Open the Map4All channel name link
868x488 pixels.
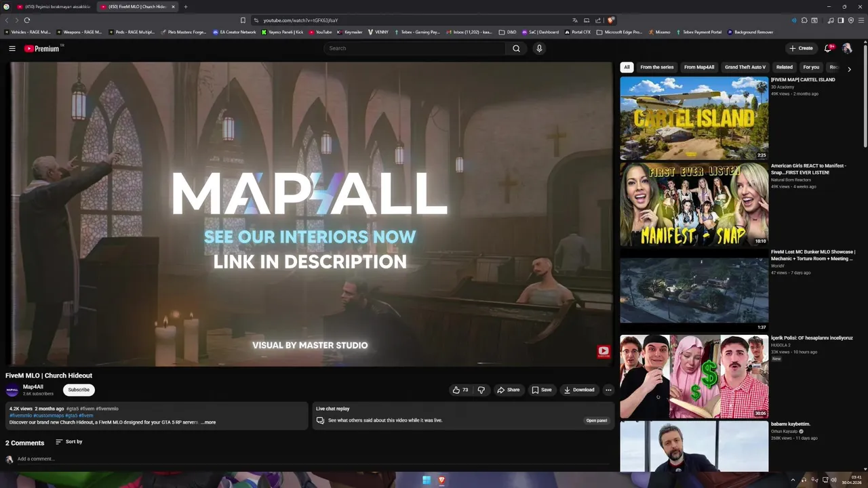point(33,387)
